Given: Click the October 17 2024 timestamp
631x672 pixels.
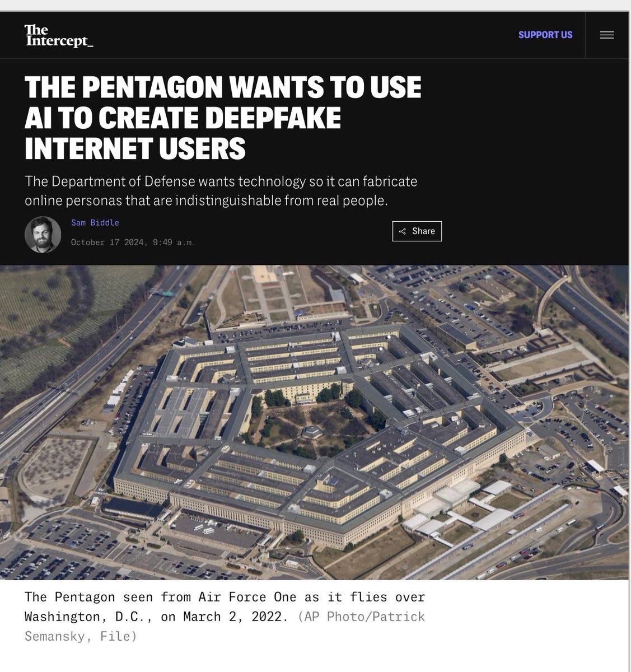Looking at the screenshot, I should 133,242.
